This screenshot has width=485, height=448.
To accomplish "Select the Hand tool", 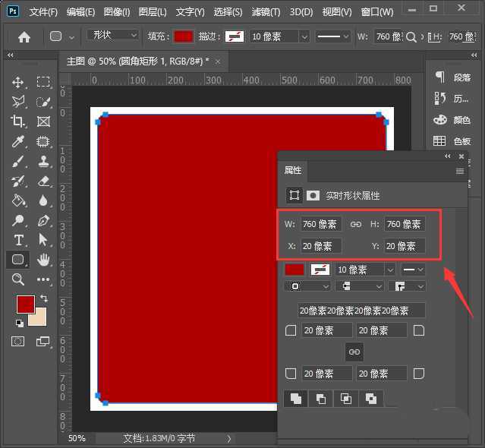I will coord(44,260).
